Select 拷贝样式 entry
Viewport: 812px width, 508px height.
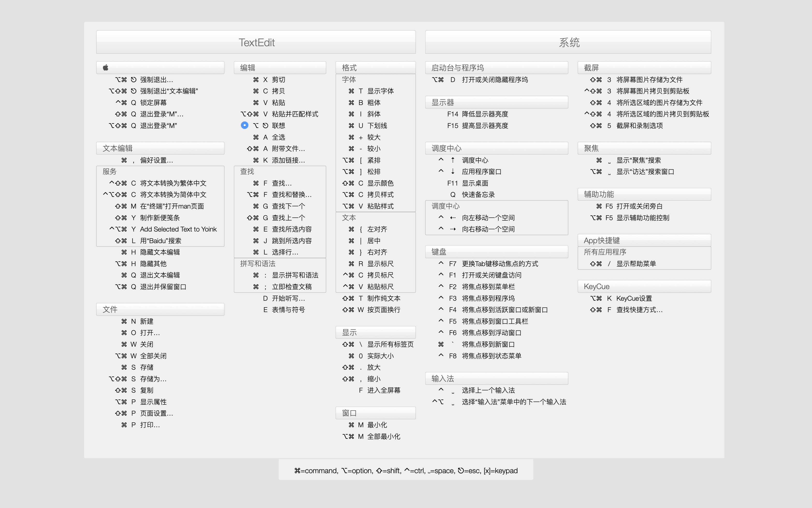368,194
